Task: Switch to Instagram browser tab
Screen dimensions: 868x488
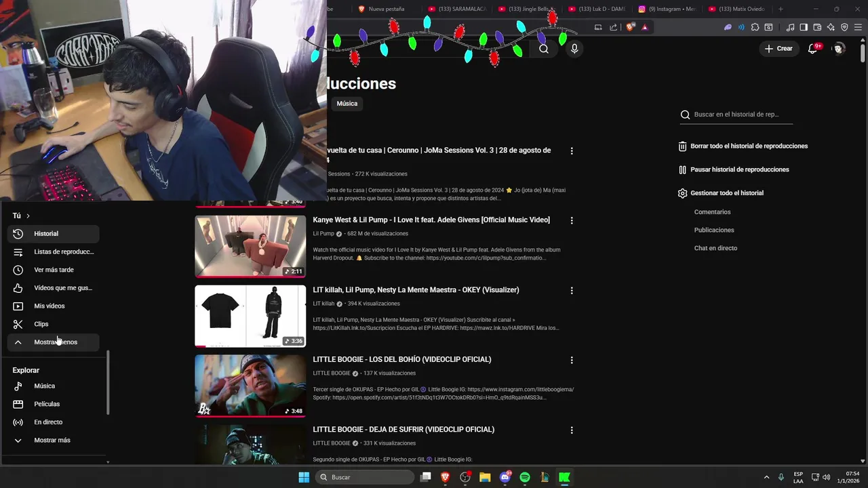Action: [668, 9]
